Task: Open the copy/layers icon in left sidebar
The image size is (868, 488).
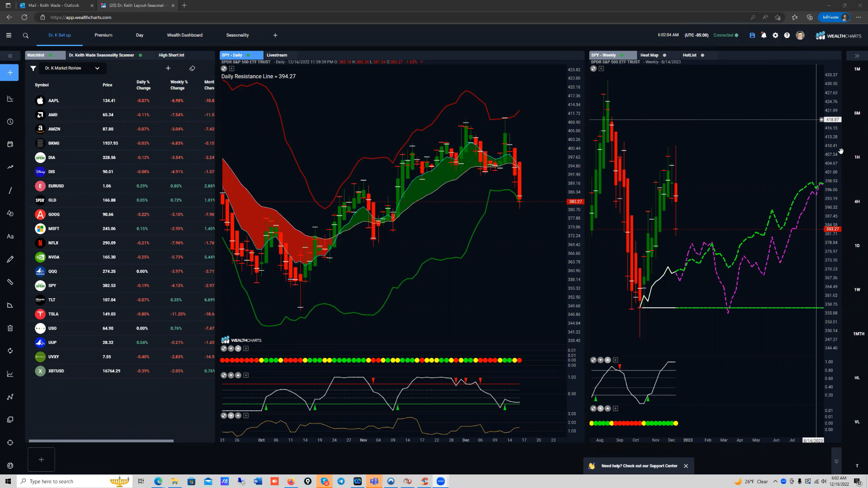Action: pos(10,420)
